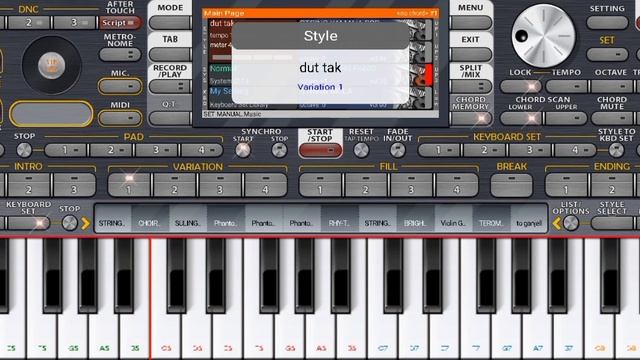Select the BRIGH sound slot
The image size is (640, 360).
(415, 219)
